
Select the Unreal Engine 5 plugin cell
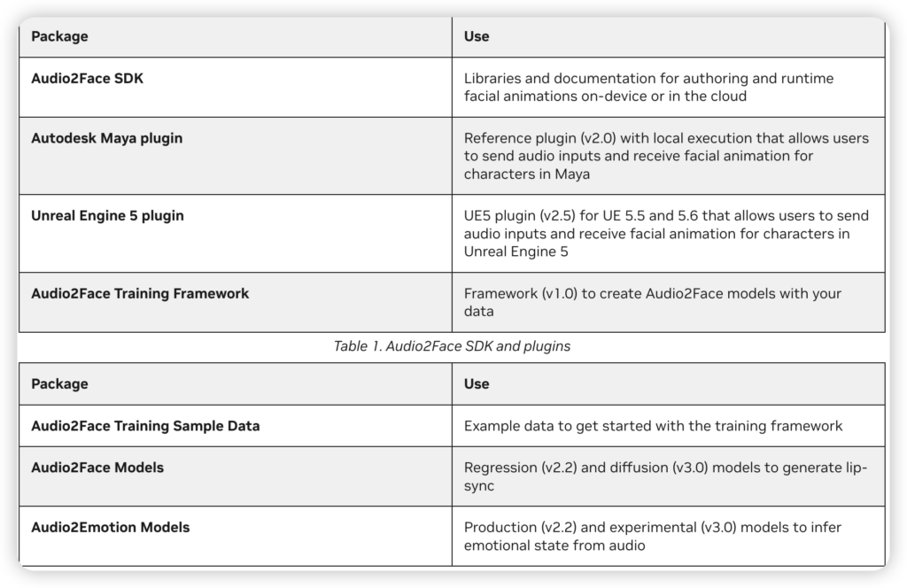108,216
